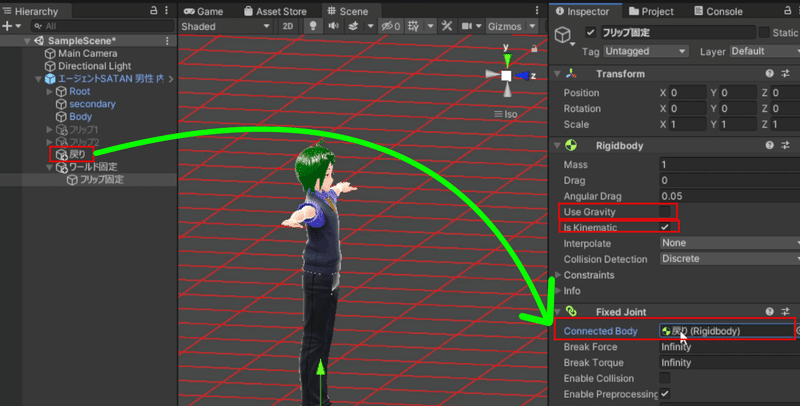Screen dimensions: 800x406
Task: Select the Body object
Action: [80, 116]
